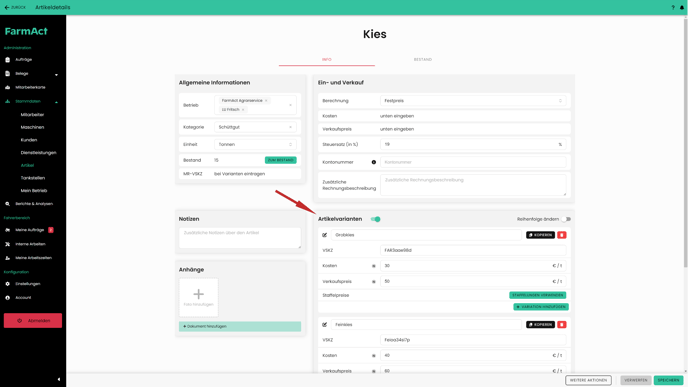Click the Interne Arbeiten tools icon
The height and width of the screenshot is (387, 688).
click(7, 244)
